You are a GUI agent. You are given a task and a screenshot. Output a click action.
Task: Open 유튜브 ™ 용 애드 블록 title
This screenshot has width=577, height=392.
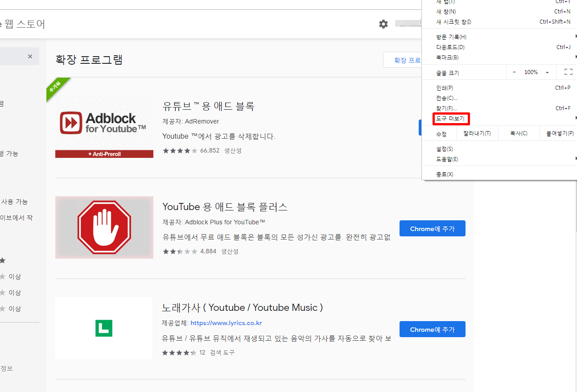pyautogui.click(x=208, y=106)
